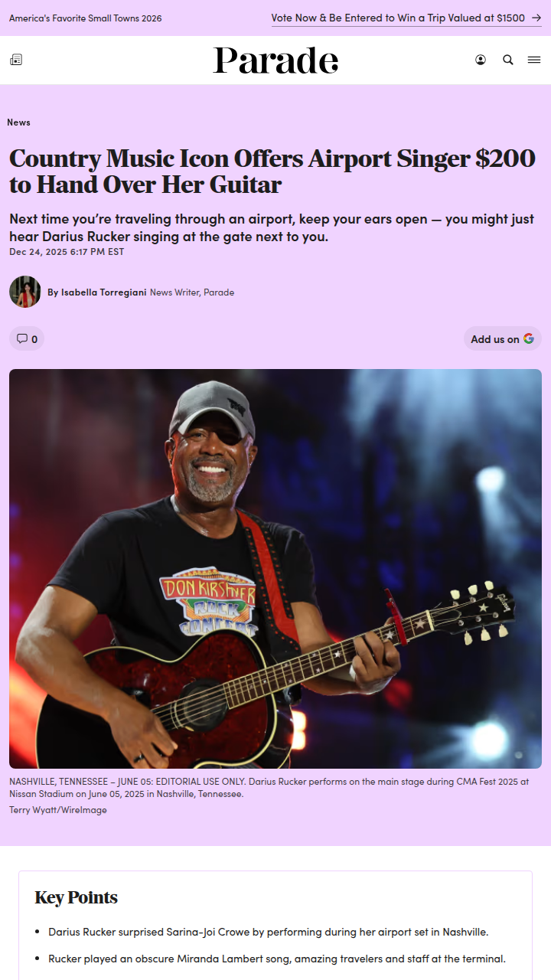Open the hamburger menu icon

tap(534, 60)
